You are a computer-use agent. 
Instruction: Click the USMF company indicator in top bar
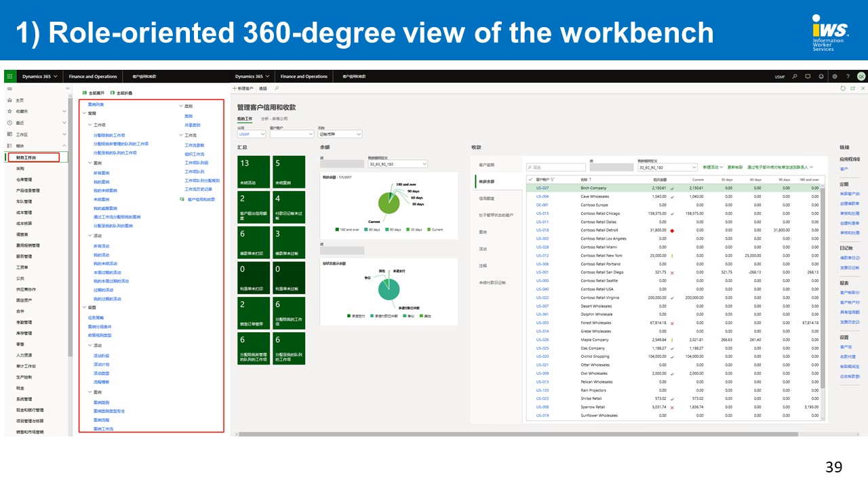coord(780,77)
